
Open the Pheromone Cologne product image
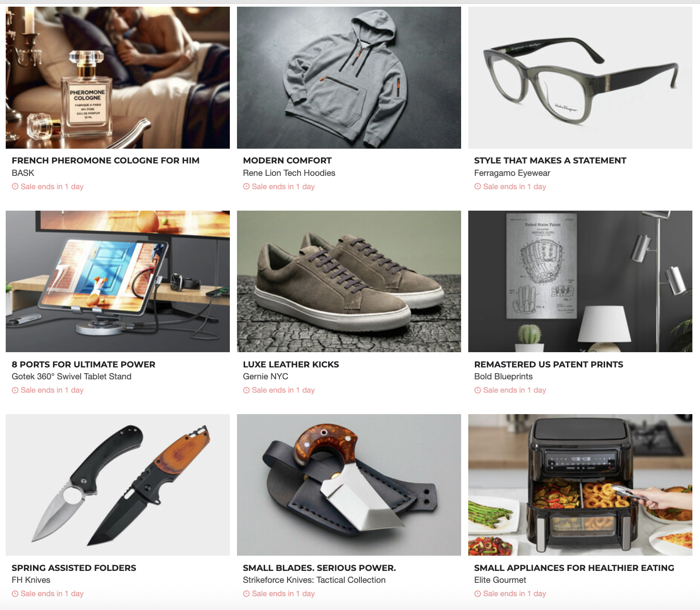[118, 78]
